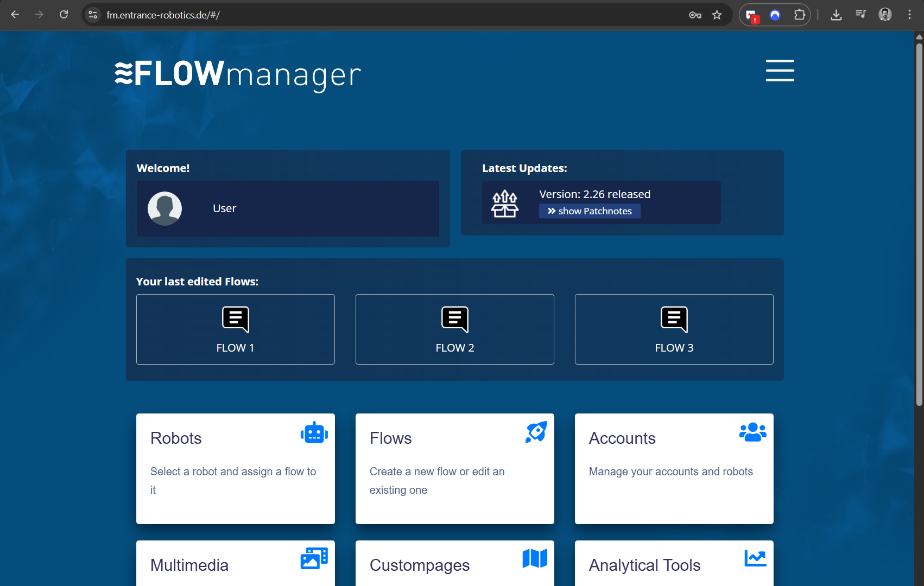Open FLOW 1 from last edited flows
This screenshot has width=924, height=586.
[235, 329]
